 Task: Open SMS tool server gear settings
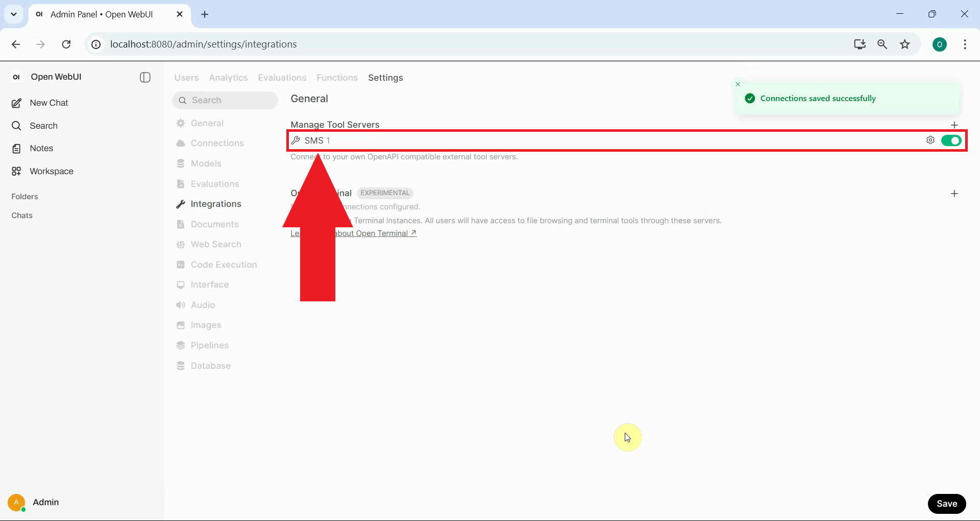(930, 140)
